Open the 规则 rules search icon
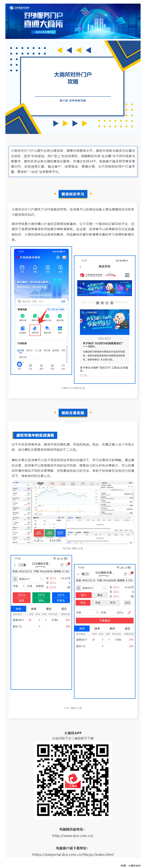 pyautogui.click(x=61, y=268)
